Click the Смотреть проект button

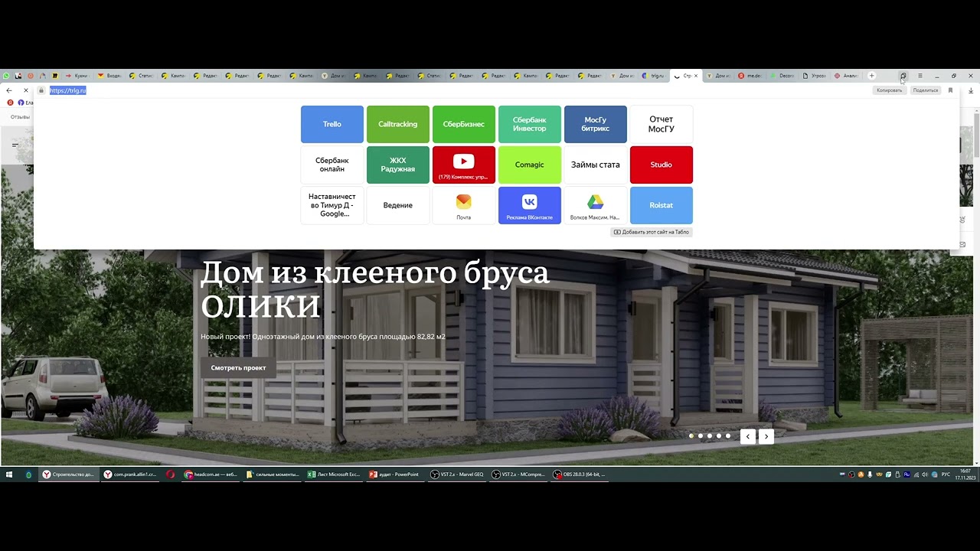click(x=238, y=368)
